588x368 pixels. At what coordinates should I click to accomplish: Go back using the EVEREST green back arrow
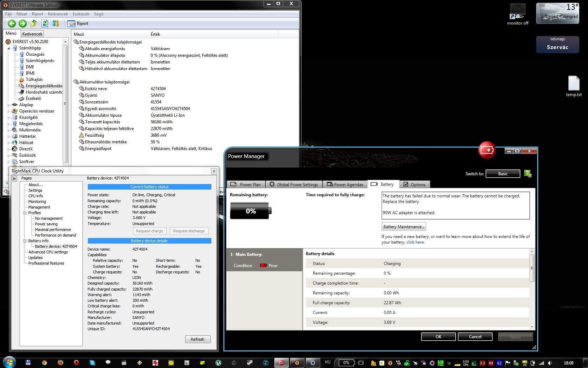click(12, 23)
